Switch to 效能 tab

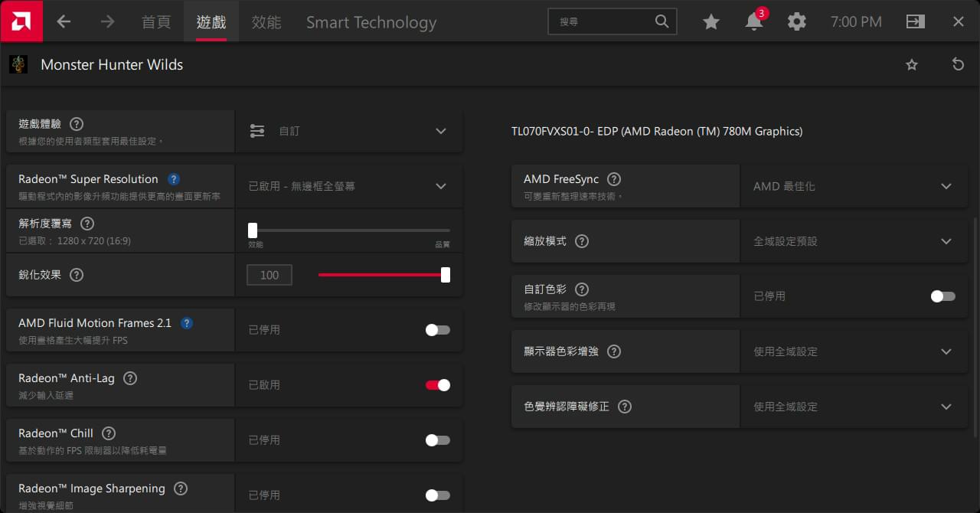[x=266, y=22]
